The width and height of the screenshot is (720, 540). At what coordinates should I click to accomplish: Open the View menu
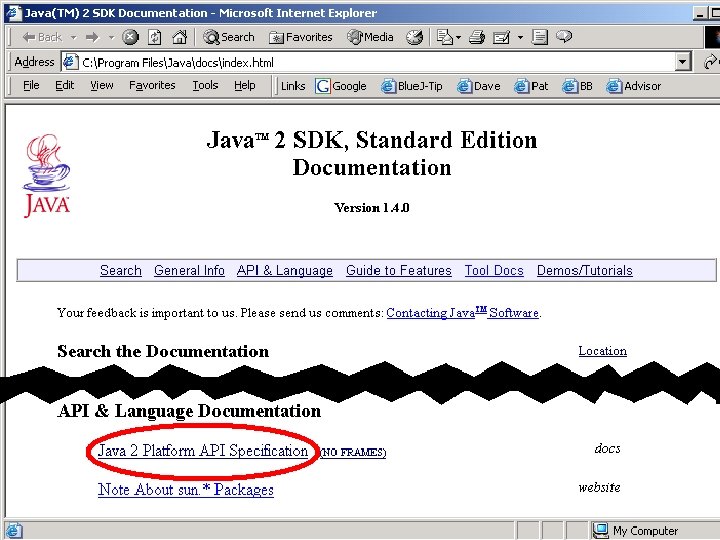point(101,85)
